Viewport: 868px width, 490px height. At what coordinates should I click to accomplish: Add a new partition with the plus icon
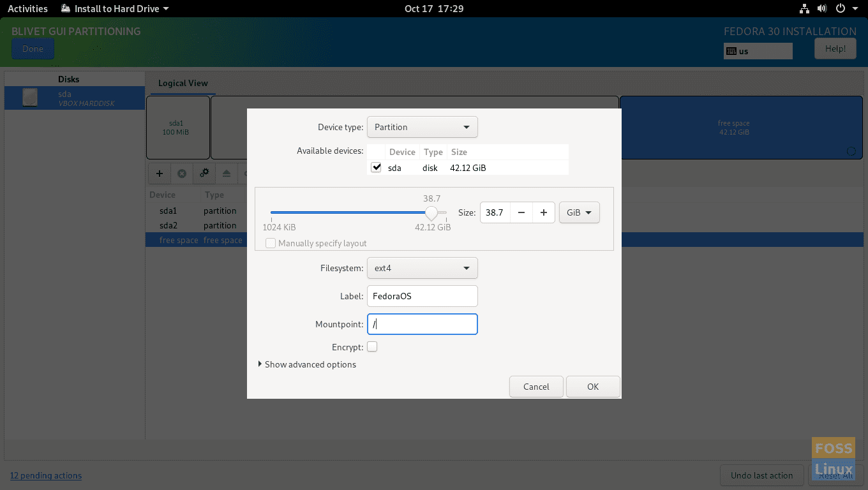[x=159, y=173]
